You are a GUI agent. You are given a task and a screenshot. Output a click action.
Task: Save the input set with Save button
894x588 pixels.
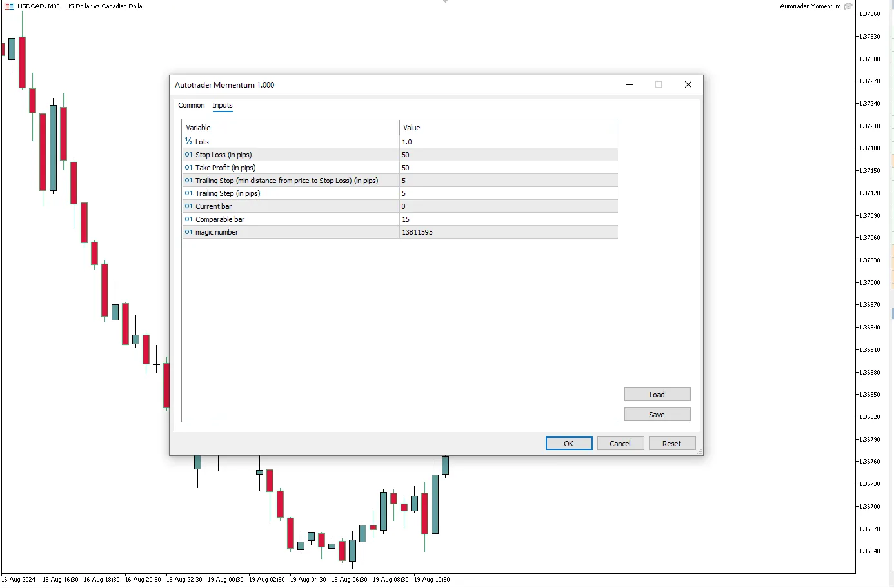(657, 415)
